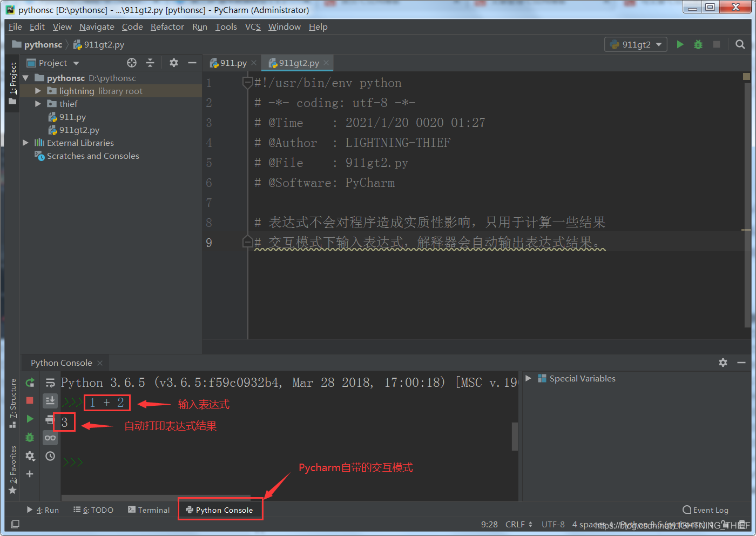Open Project panel settings gear
Screen dimensions: 756x536
[174, 63]
